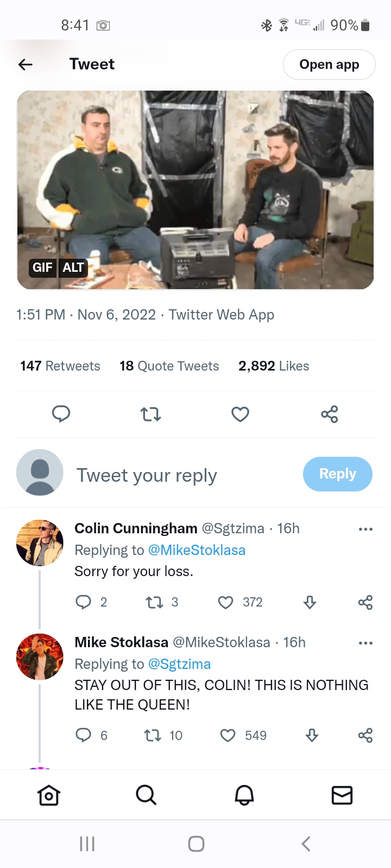Open Messages envelope in bottom bar

pyautogui.click(x=342, y=795)
